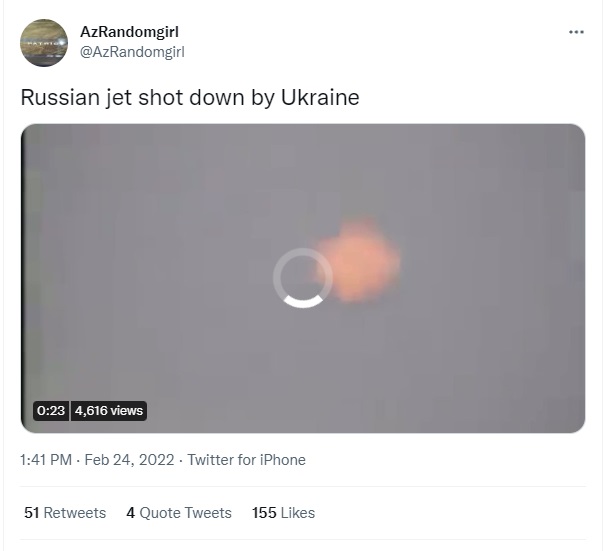
Task: Open the Twitter for iPhone source link
Action: 246,460
